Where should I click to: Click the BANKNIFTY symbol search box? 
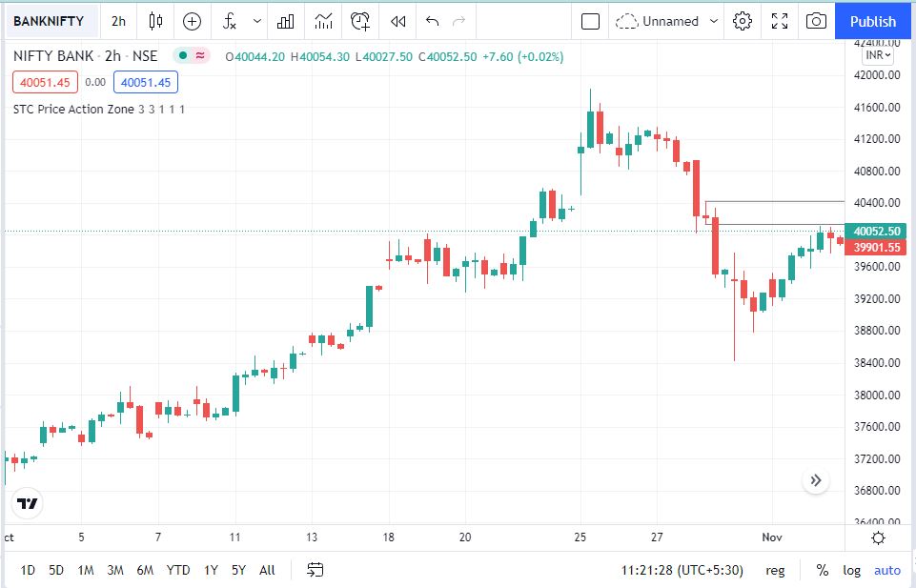click(49, 21)
